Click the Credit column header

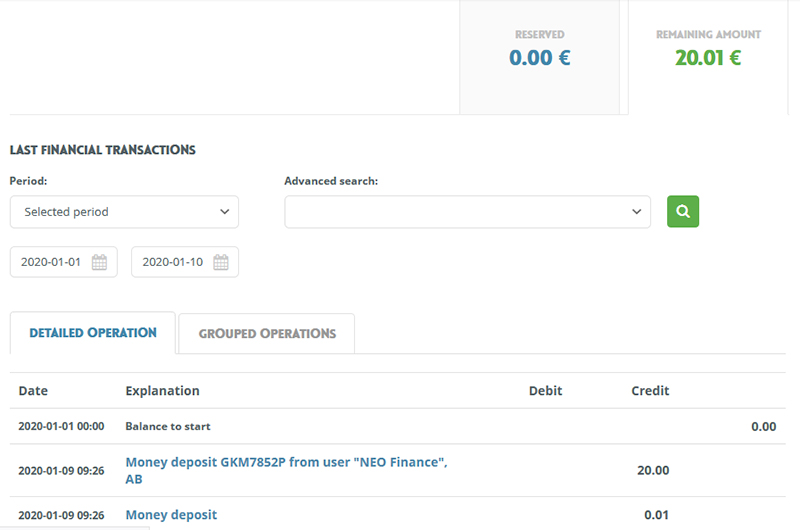(x=650, y=391)
